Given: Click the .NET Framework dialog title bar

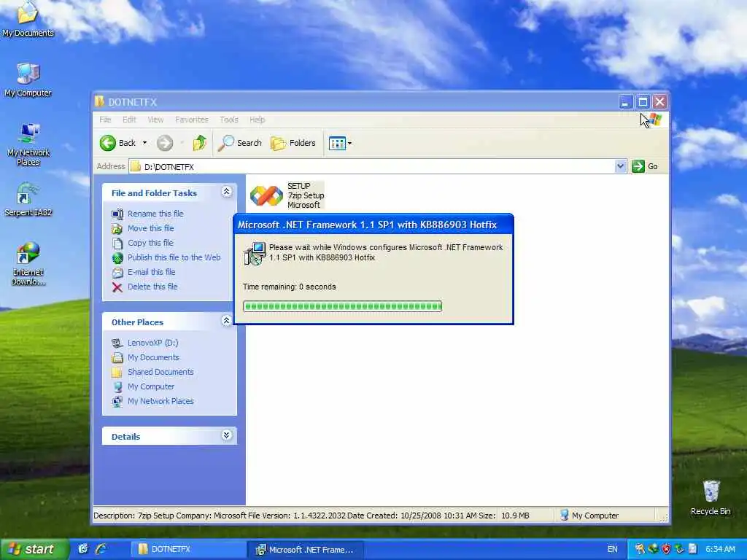Looking at the screenshot, I should click(373, 225).
